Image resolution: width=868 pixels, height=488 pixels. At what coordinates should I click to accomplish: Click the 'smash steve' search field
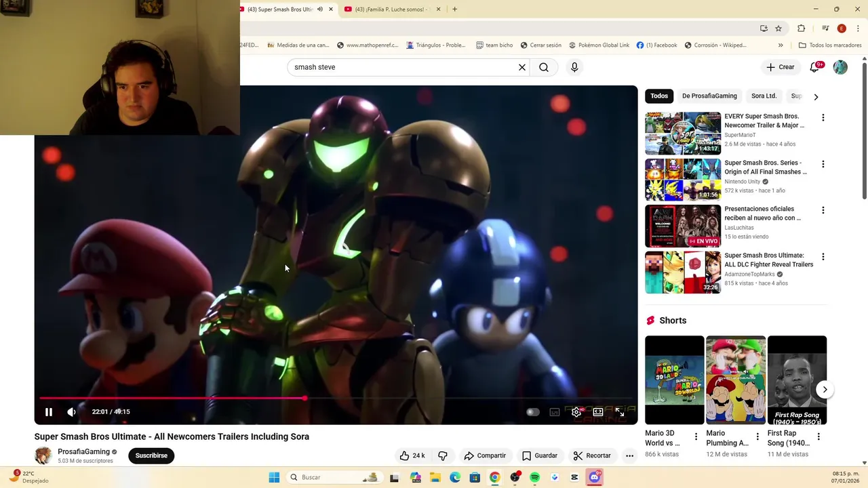pos(403,67)
